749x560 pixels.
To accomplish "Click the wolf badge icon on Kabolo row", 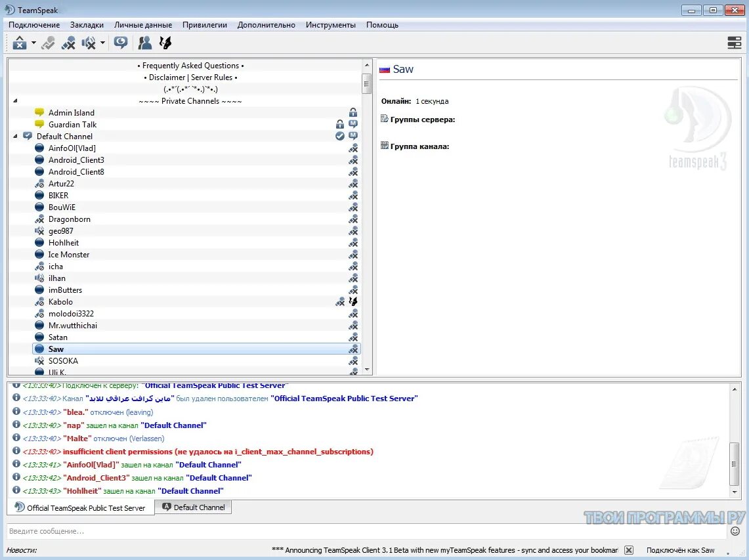I will point(353,301).
